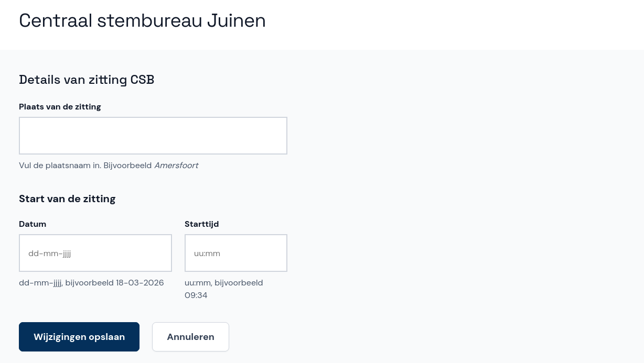Focus the Datum input with dd-mm-jjjj placeholder
This screenshot has width=644, height=363.
coord(95,253)
